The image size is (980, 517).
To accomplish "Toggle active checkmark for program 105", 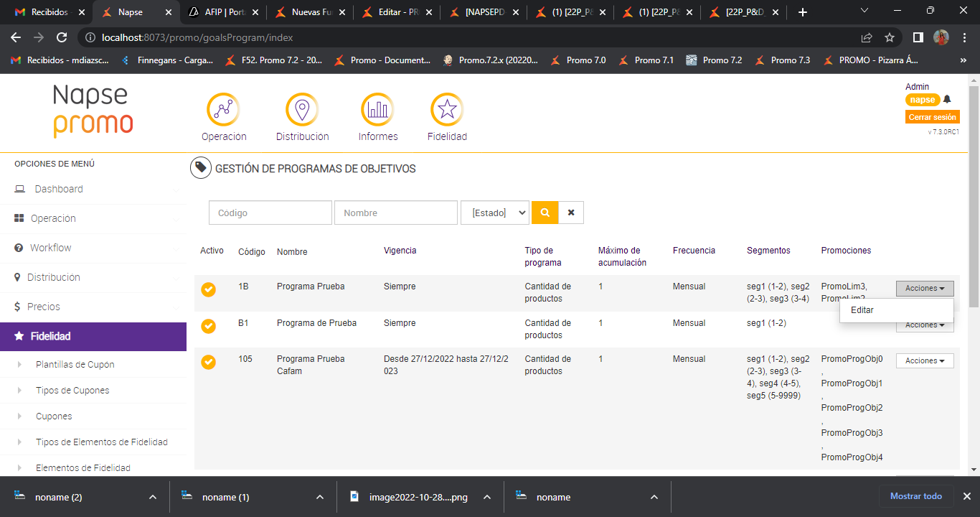I will point(208,362).
